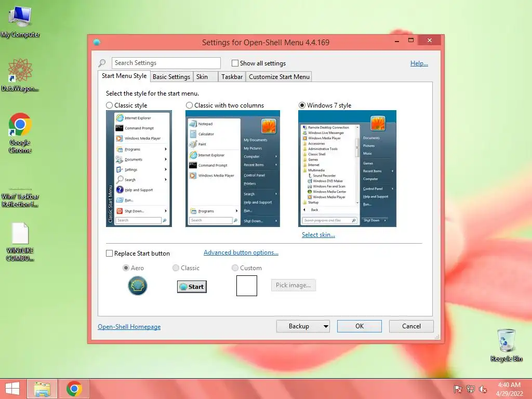Open the Windows Start button
Viewport: 532px width, 399px height.
point(12,389)
